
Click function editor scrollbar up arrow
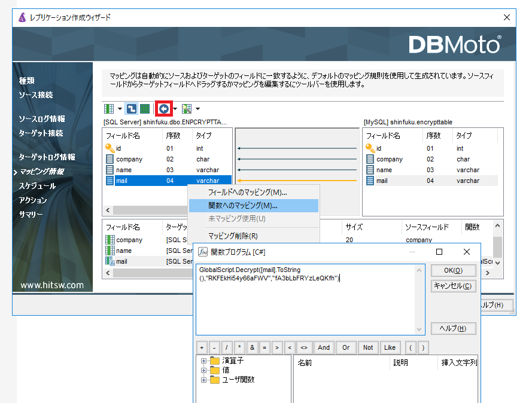419,270
